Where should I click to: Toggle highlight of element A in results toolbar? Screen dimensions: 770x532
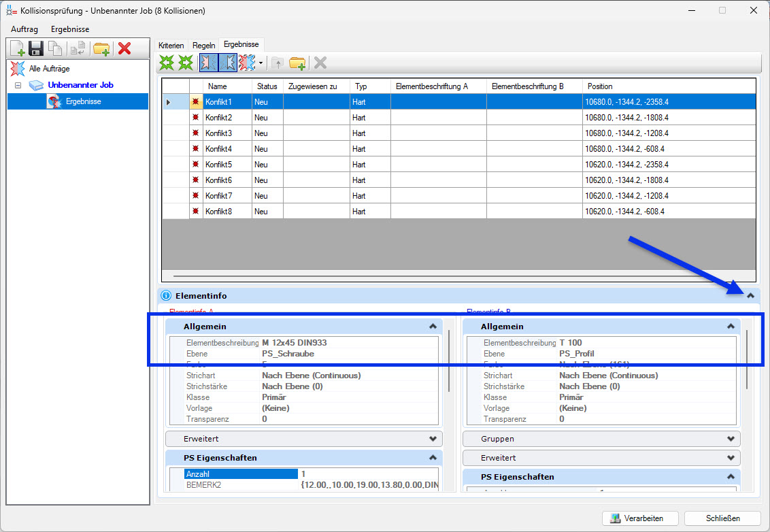[209, 63]
